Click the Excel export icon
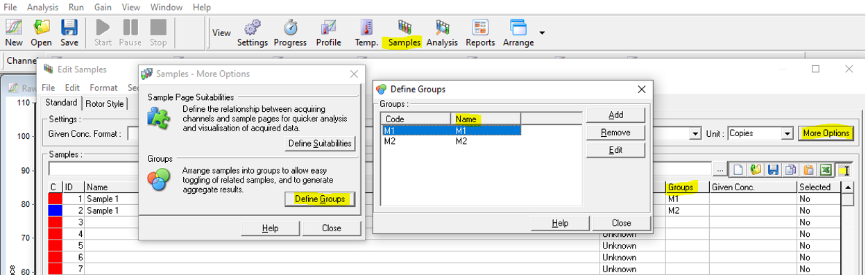The height and width of the screenshot is (275, 868). point(826,169)
